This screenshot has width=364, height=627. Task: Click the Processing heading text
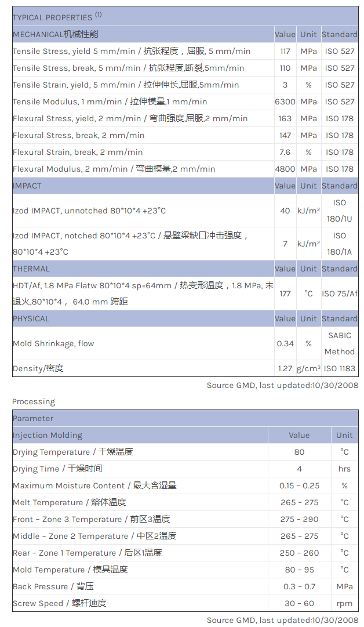pos(34,401)
